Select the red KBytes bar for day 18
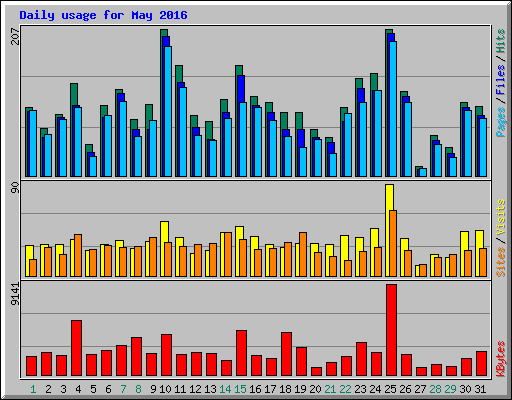Viewport: 512px width, 400px height. click(287, 354)
